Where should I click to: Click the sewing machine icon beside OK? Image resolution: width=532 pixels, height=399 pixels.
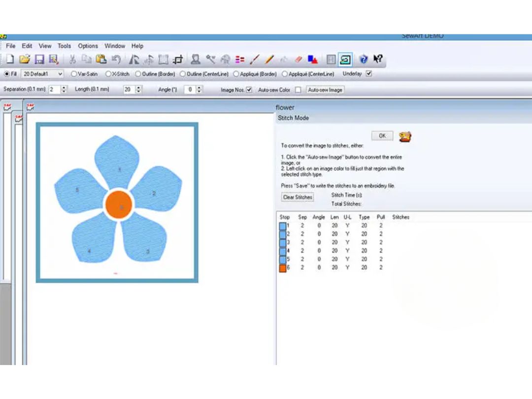(405, 136)
